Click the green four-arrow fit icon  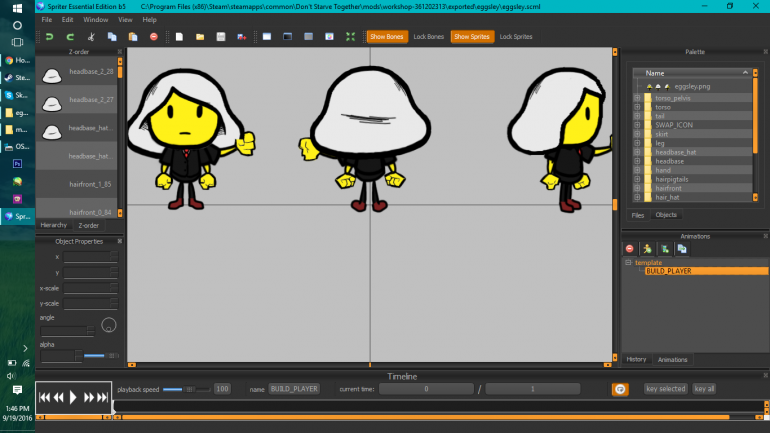click(x=350, y=37)
